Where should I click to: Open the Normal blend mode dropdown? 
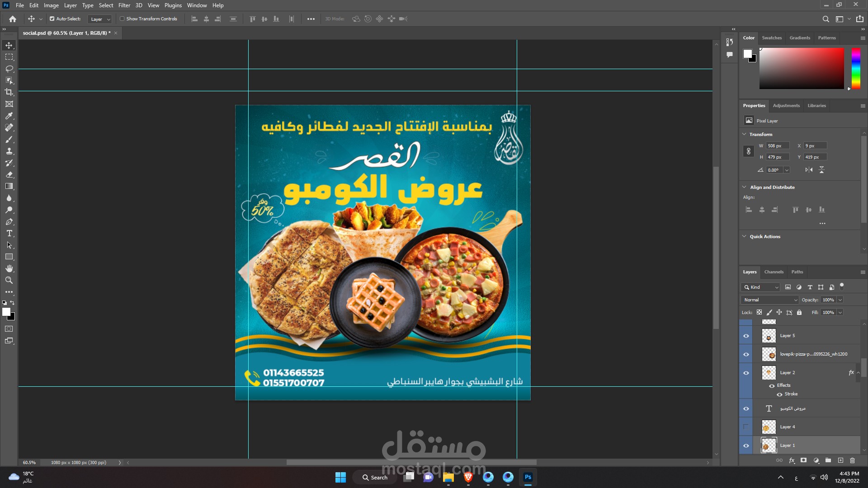coord(770,300)
